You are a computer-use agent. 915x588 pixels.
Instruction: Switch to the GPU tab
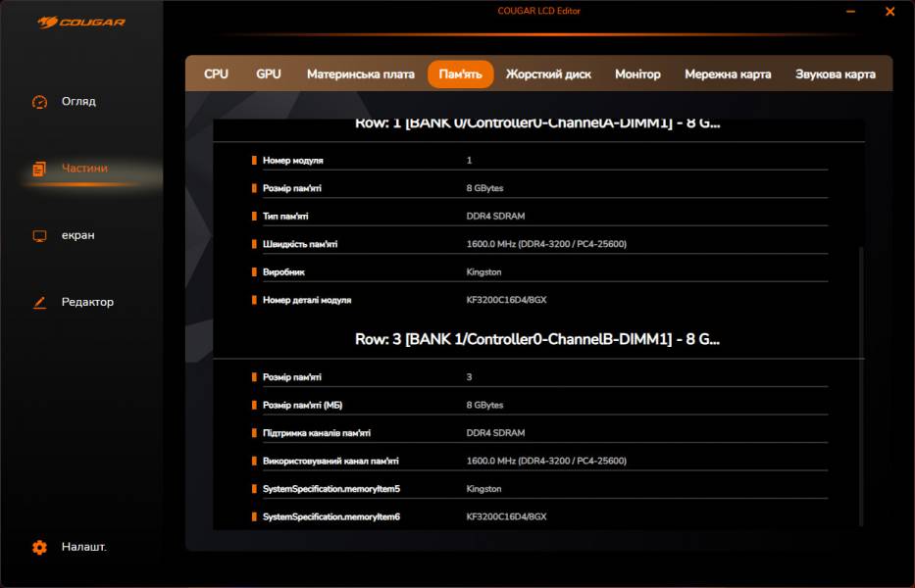(x=268, y=74)
